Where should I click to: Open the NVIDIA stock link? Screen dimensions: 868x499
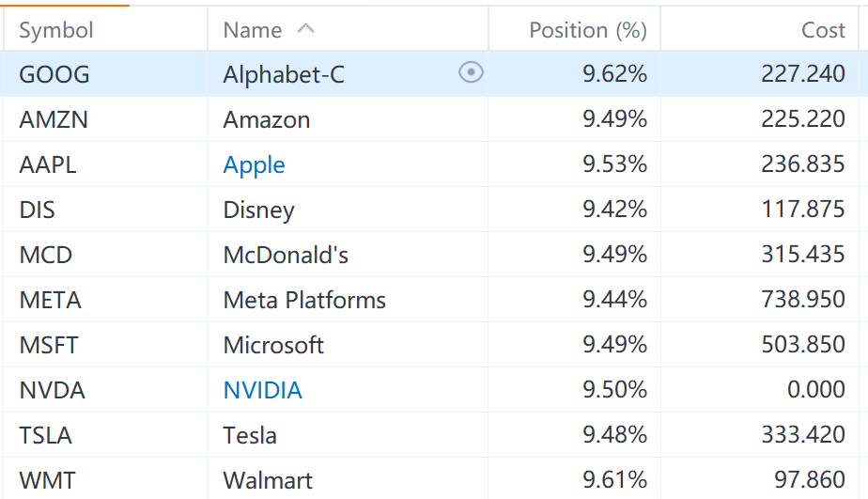[263, 391]
